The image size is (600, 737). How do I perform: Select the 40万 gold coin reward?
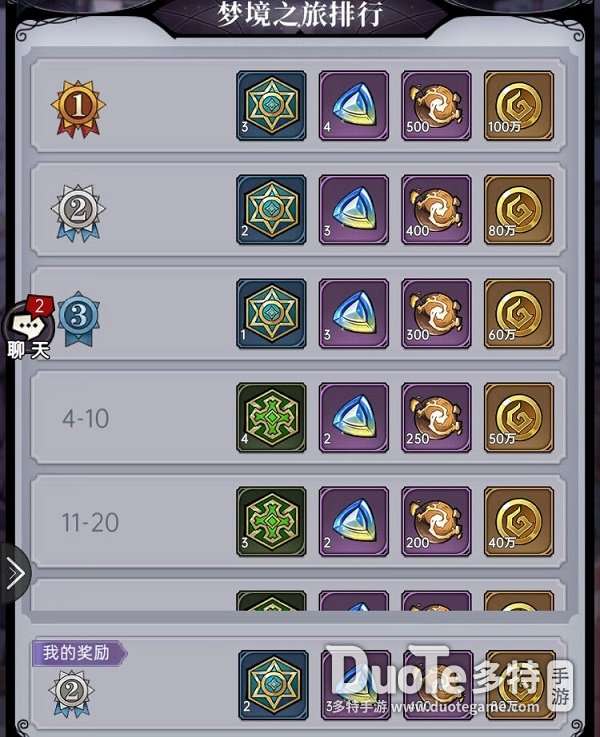tap(519, 522)
